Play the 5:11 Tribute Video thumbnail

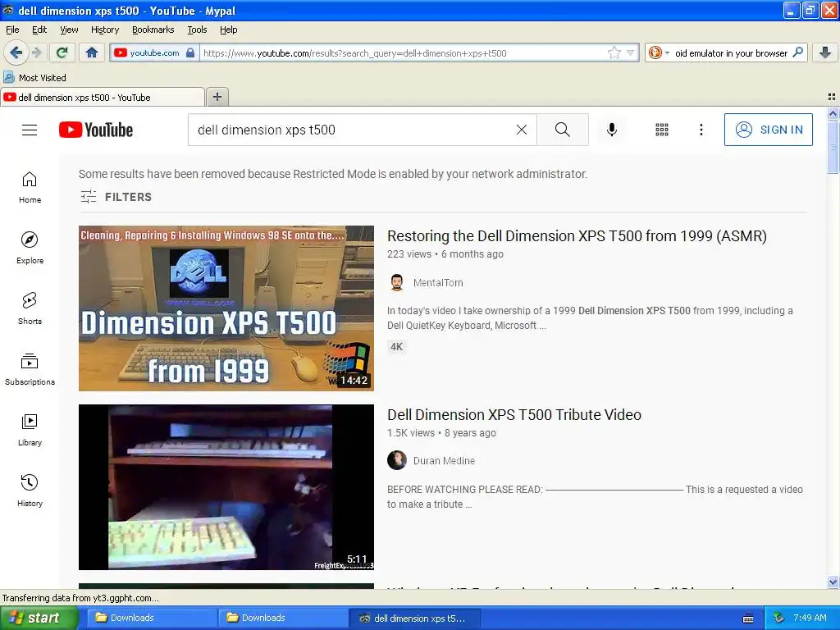(x=226, y=487)
